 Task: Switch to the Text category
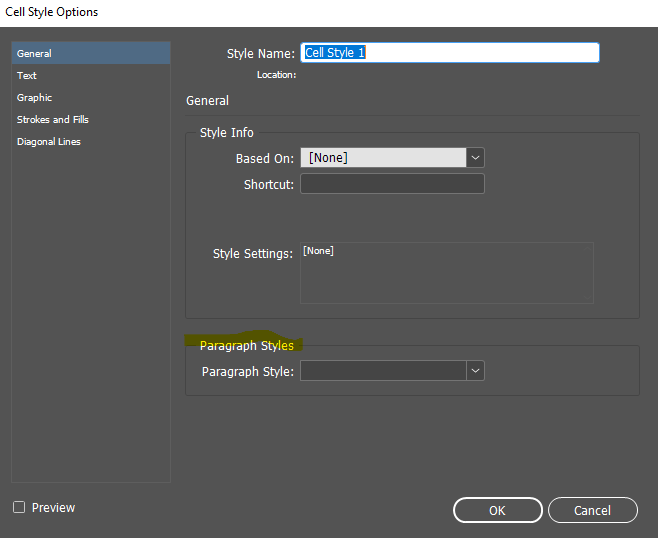tap(27, 76)
